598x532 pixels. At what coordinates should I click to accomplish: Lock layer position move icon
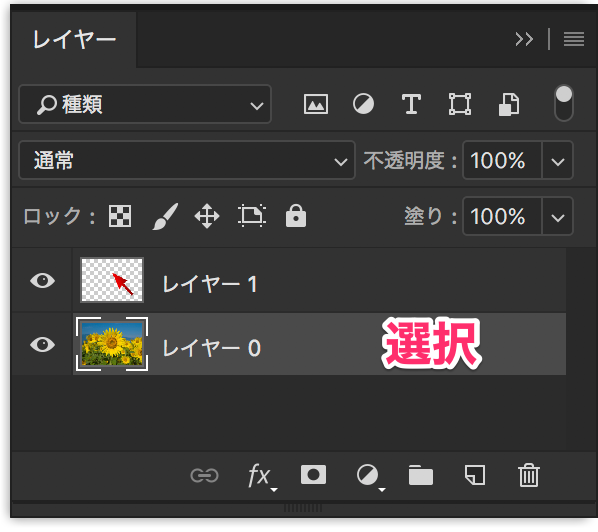[207, 216]
